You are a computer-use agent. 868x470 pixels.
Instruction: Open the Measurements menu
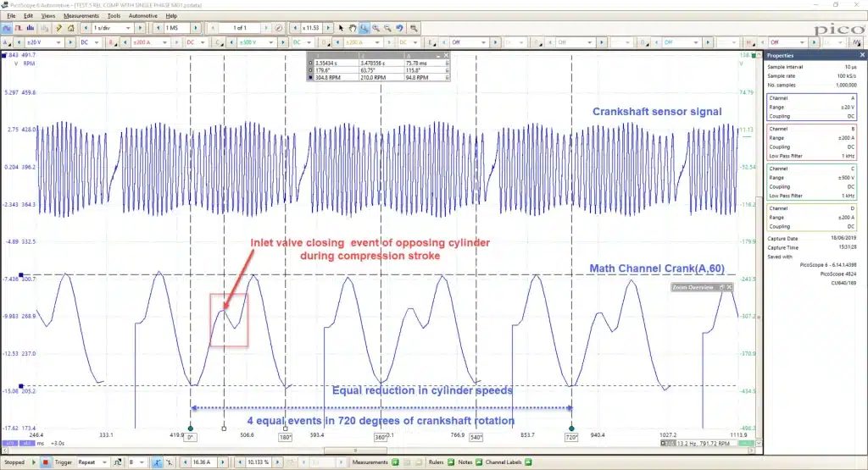coord(81,16)
